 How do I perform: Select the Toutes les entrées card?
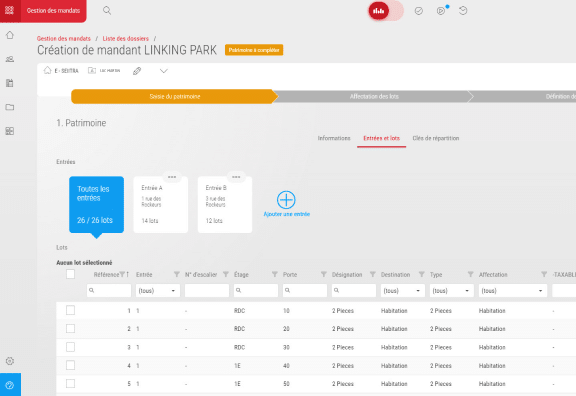tap(97, 205)
